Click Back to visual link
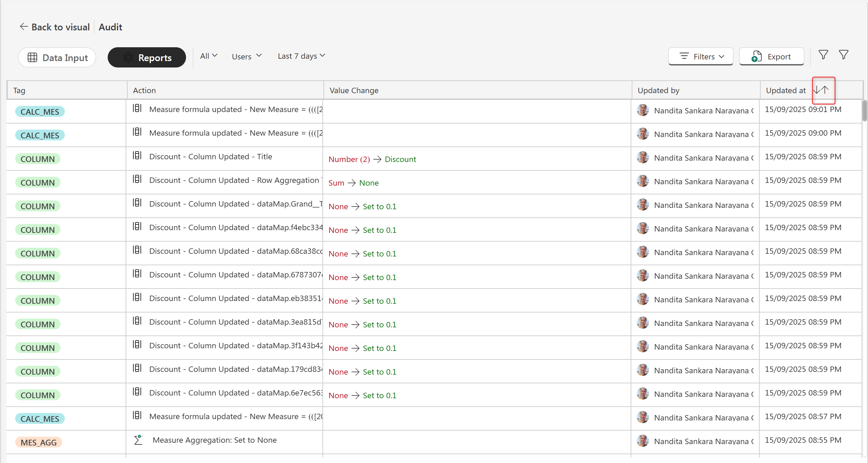The height and width of the screenshot is (463, 868). tap(60, 27)
